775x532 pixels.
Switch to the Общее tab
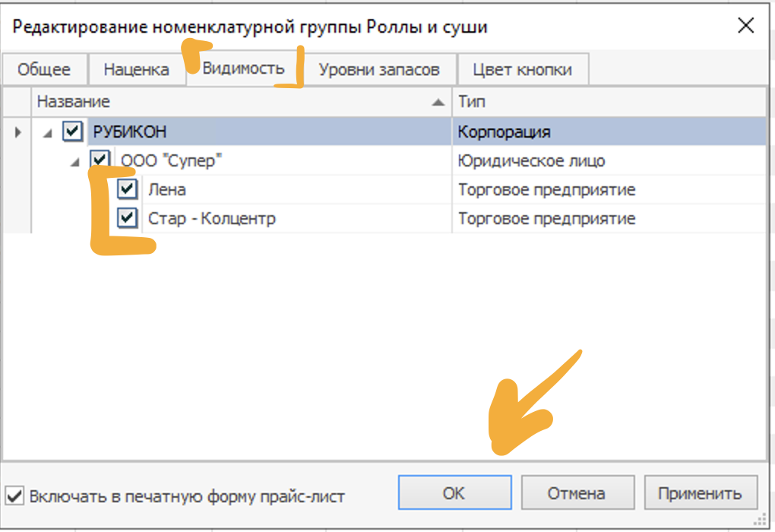point(44,70)
